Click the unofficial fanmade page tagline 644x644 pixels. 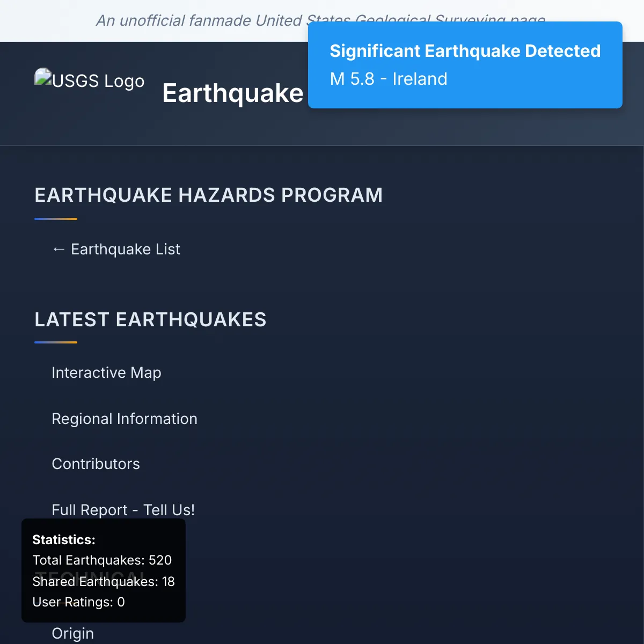[x=199, y=20]
